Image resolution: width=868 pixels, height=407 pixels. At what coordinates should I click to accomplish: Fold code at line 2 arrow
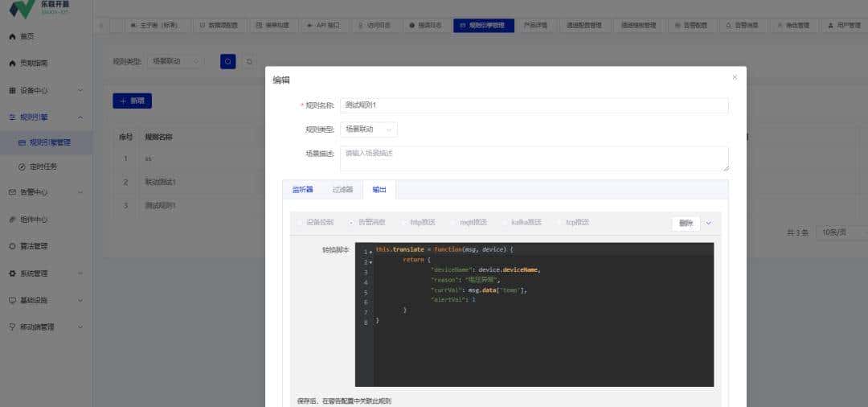[x=371, y=262]
